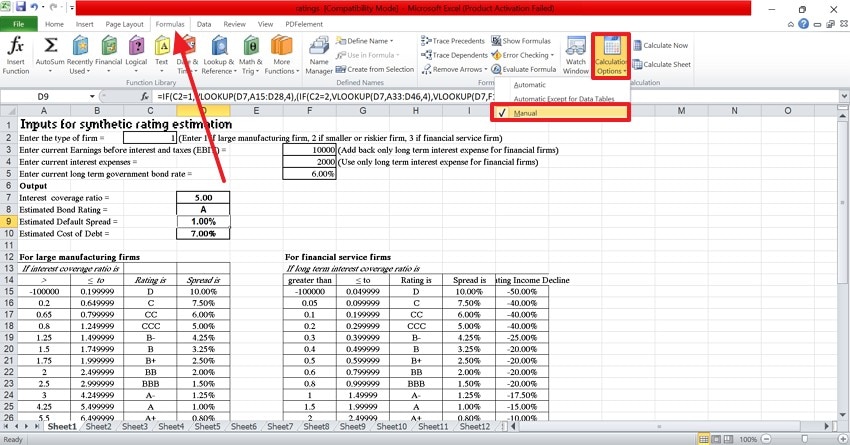
Task: Switch to the Data tab
Action: pyautogui.click(x=204, y=24)
